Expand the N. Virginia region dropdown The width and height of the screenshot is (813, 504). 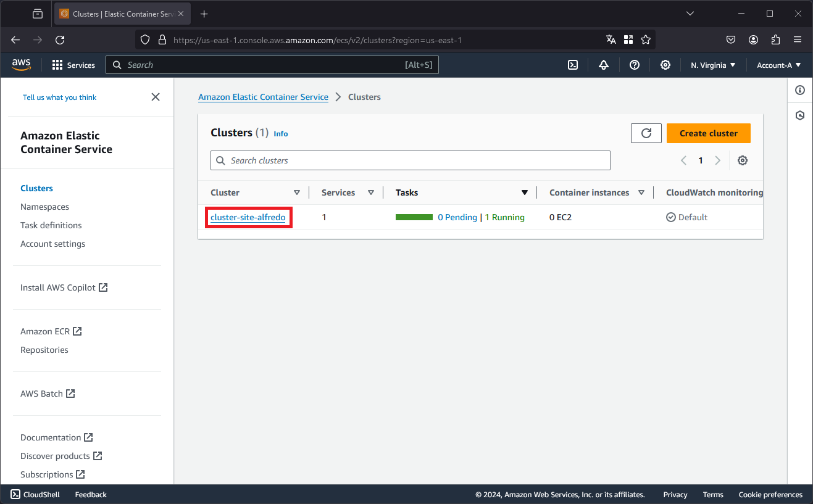(713, 65)
